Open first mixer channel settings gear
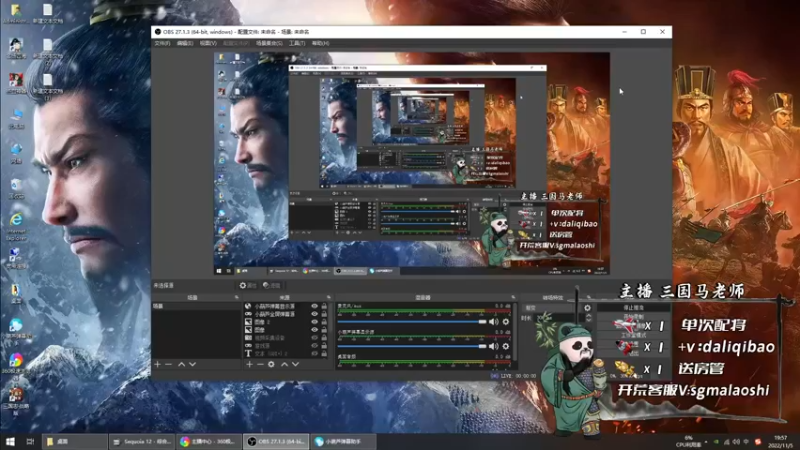 pos(506,322)
